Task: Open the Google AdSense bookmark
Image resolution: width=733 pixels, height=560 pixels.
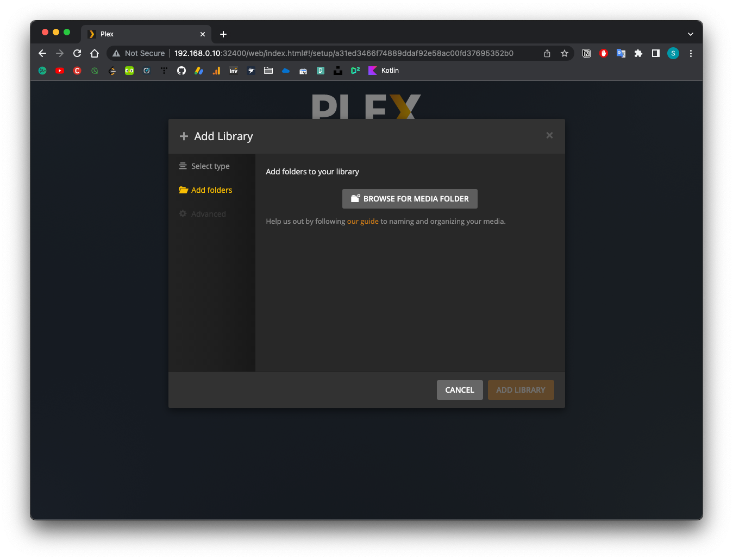Action: (199, 71)
